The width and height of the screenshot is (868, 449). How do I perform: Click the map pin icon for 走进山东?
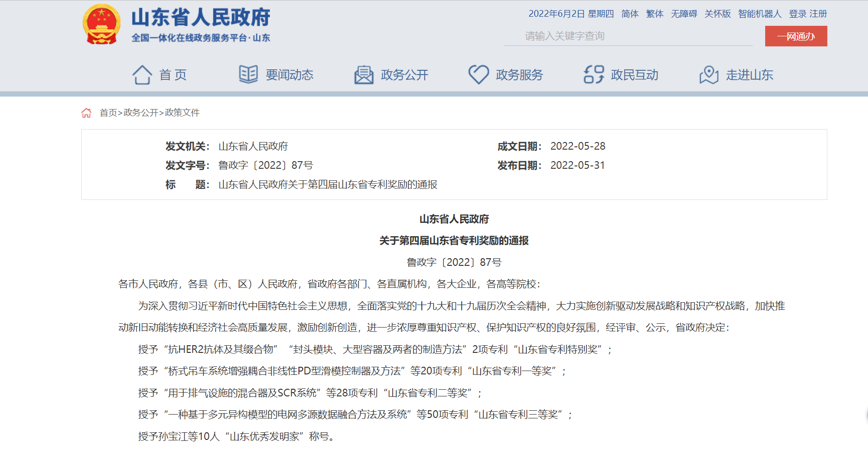point(709,75)
